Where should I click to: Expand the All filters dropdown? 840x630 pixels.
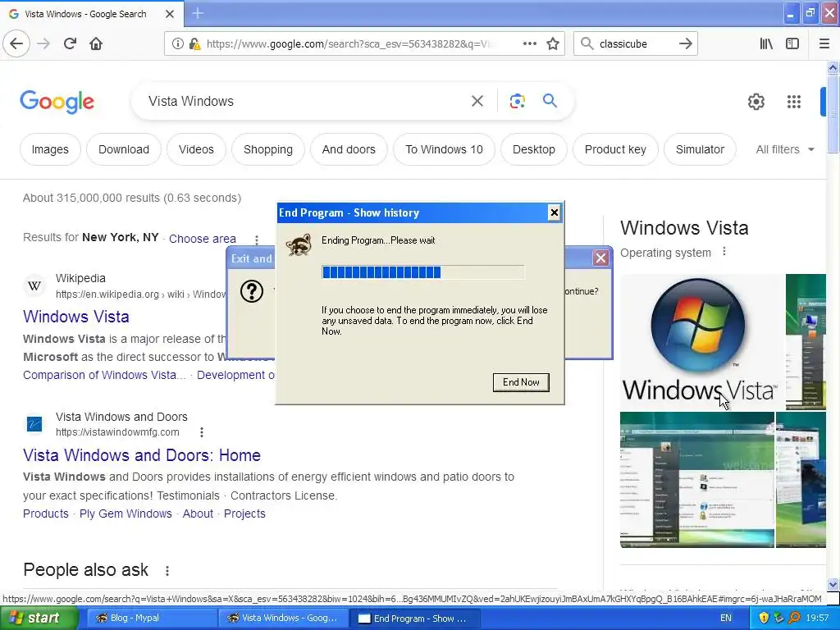click(x=785, y=149)
